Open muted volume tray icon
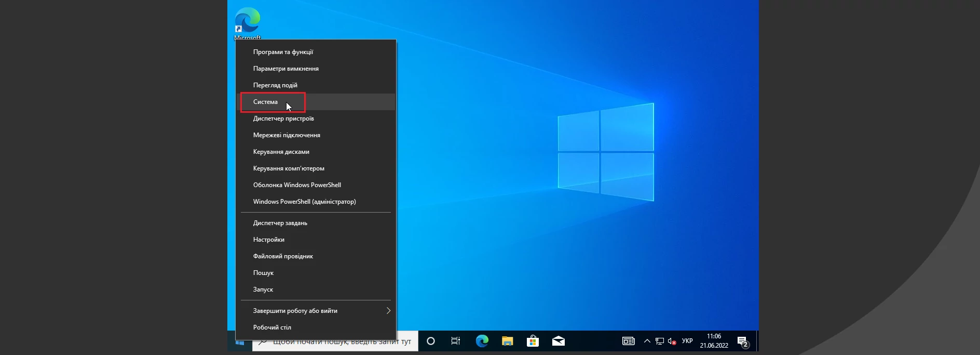Screen dimensions: 980x355 672,341
